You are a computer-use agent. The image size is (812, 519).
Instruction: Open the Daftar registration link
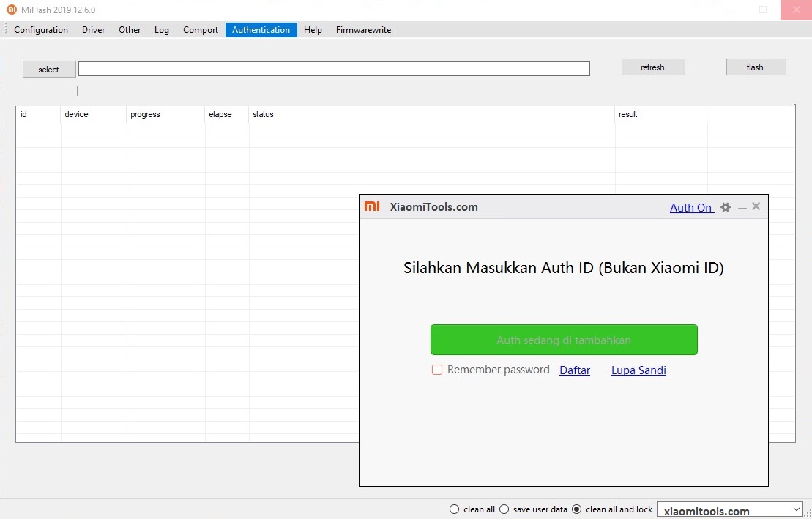pos(575,370)
